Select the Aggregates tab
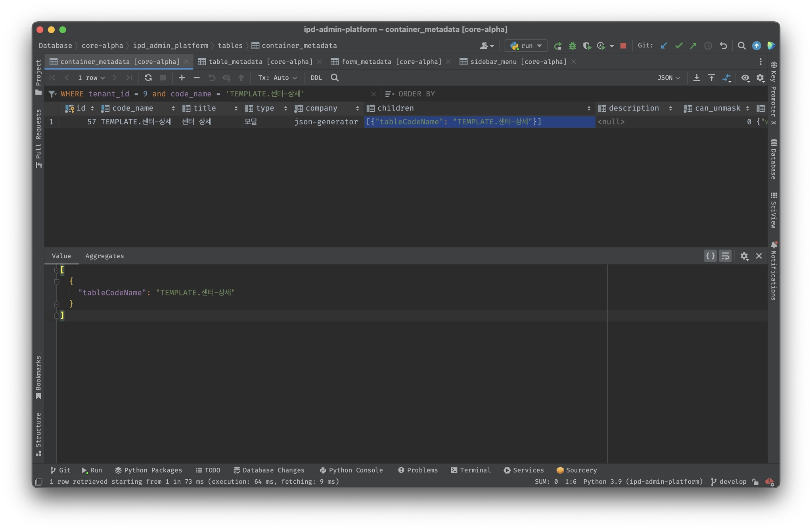The image size is (812, 530). tap(105, 256)
